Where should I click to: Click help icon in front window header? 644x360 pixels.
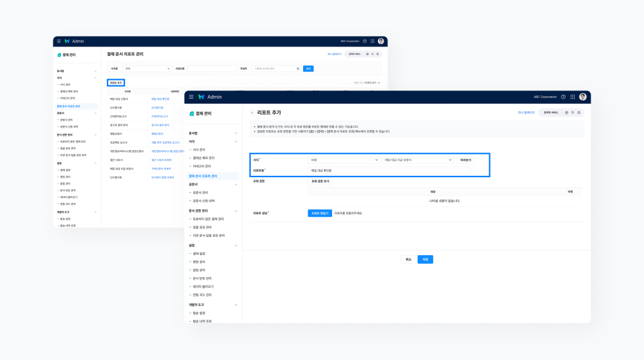pos(563,97)
